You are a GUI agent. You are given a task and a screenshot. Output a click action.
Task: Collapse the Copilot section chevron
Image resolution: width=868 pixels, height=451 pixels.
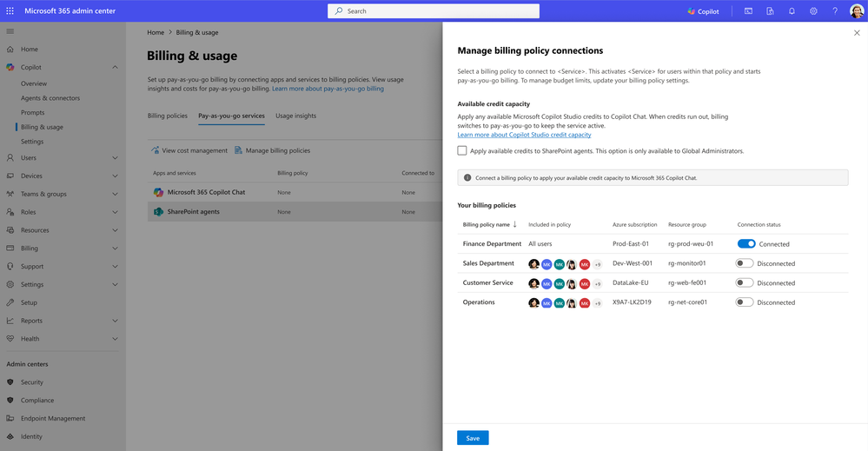pyautogui.click(x=116, y=67)
